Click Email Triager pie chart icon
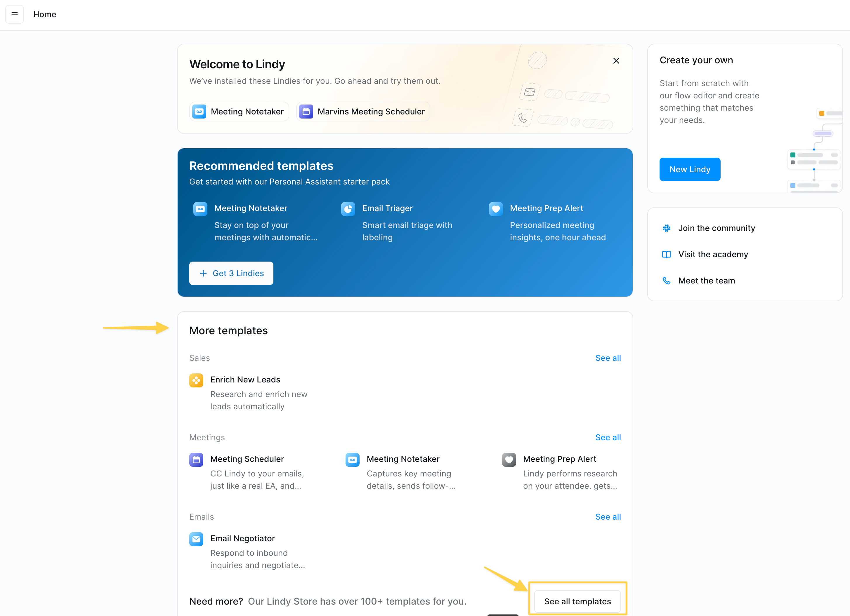 [x=348, y=209]
